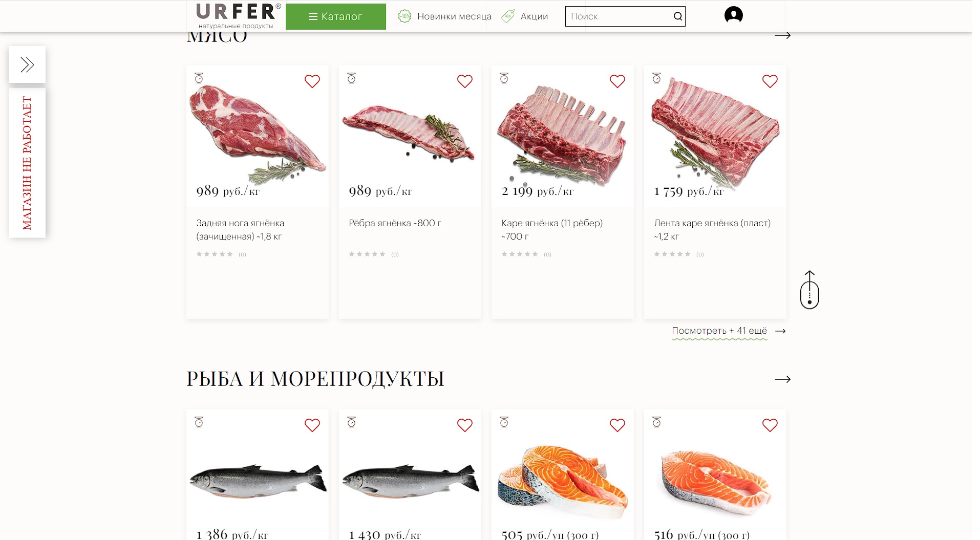980x540 pixels.
Task: Click Посмотреть + 41 ещё link
Action: coord(719,331)
